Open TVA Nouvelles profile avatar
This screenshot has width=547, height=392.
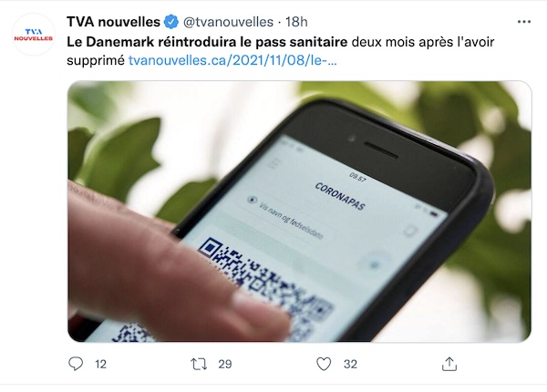click(34, 35)
